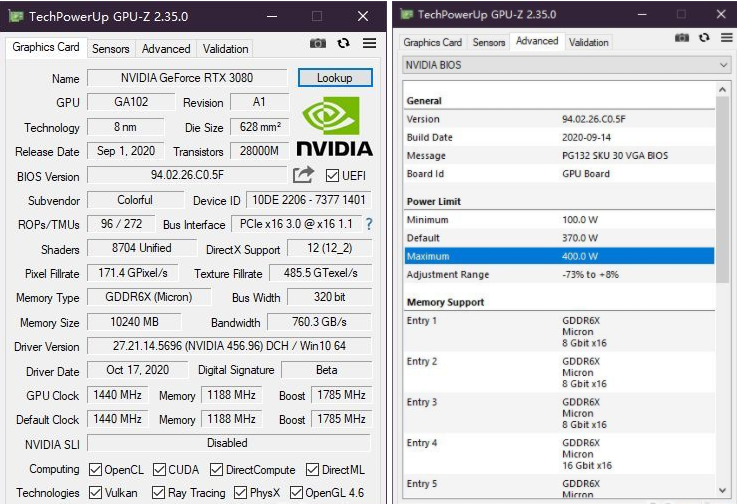Click the Lookup button
737x504 pixels.
(334, 78)
